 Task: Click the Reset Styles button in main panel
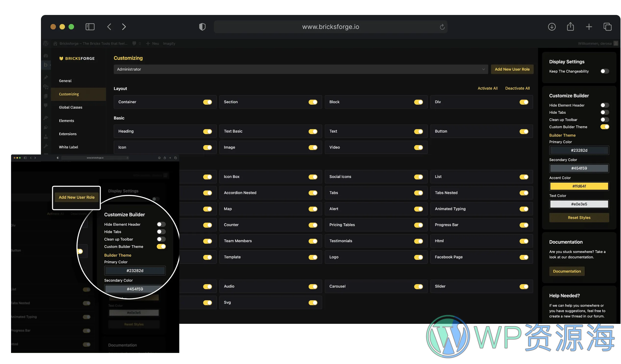pos(579,218)
